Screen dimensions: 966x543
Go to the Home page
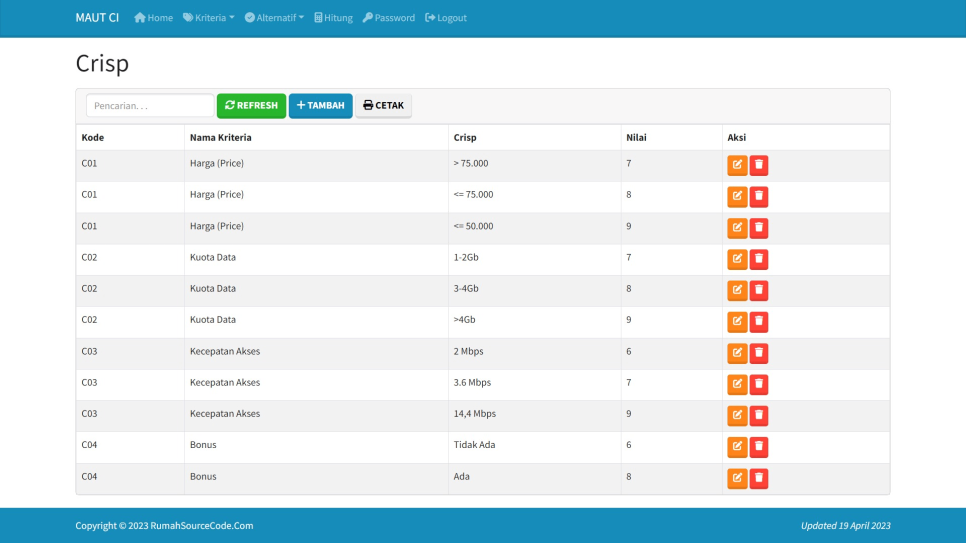153,18
